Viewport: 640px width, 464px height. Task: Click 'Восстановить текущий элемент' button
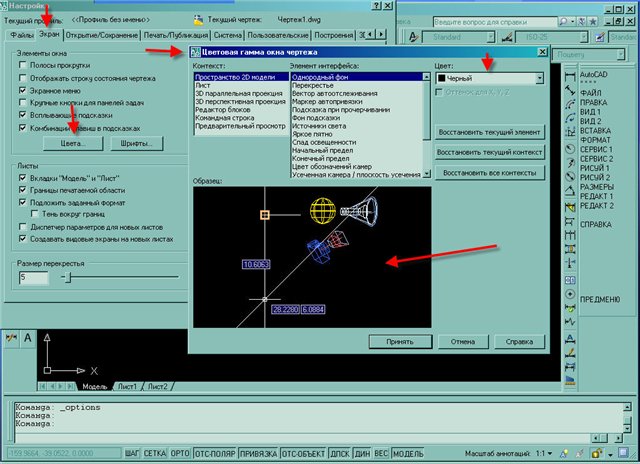(x=489, y=132)
